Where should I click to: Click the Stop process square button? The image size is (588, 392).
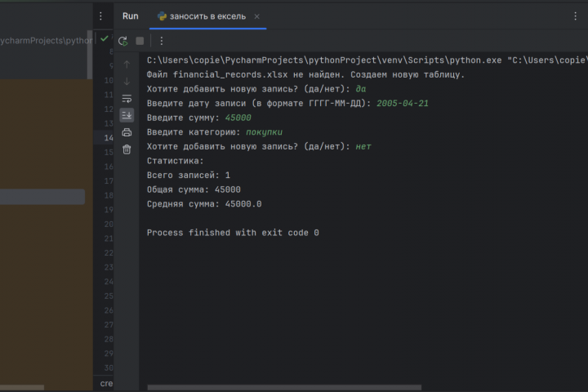click(140, 41)
